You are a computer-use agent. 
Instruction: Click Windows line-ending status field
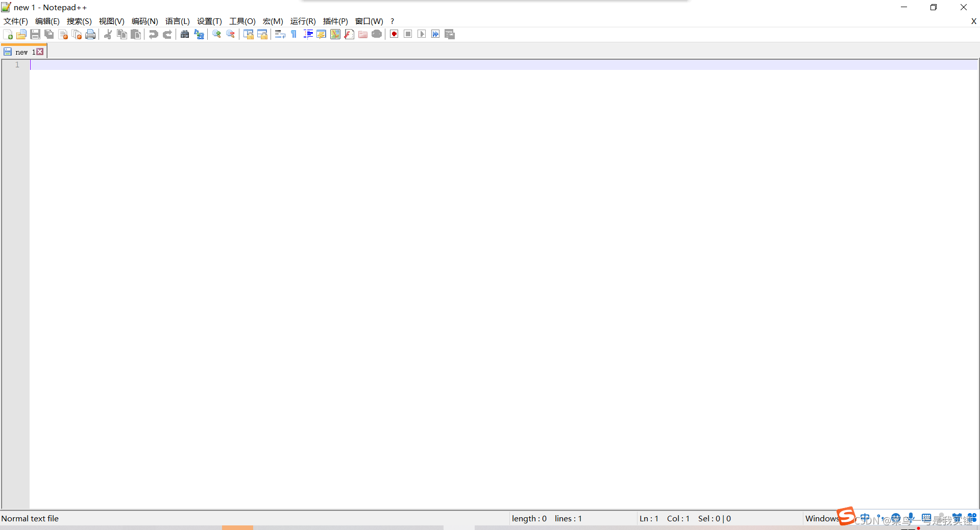(x=822, y=518)
